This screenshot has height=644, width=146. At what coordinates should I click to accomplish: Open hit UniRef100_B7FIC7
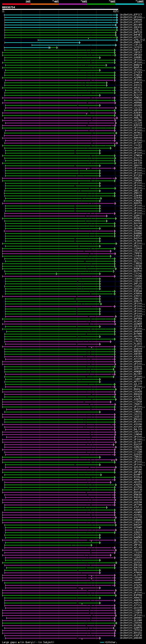[131, 15]
